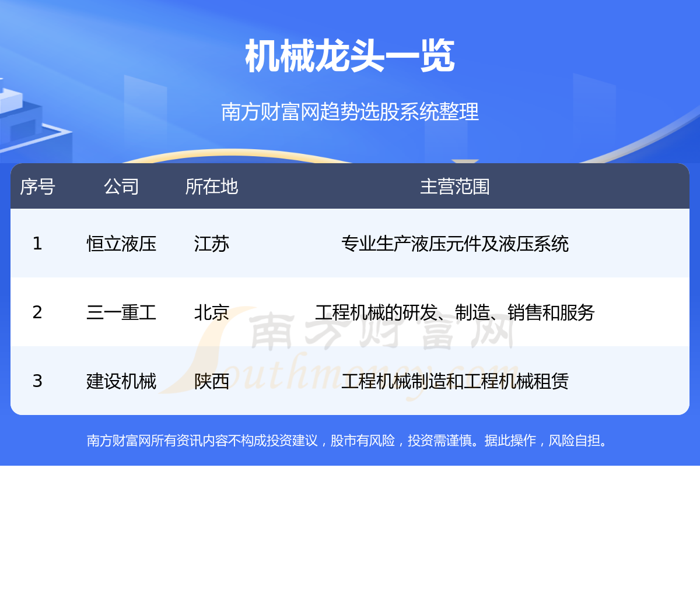Click 工程机械制造和工程机械租赁 description
700x612 pixels.
(x=455, y=381)
